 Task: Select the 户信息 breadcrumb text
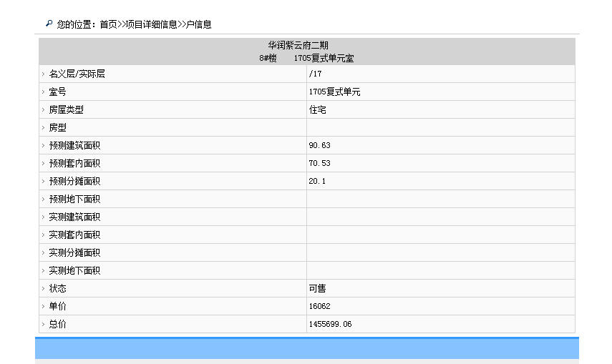[199, 24]
